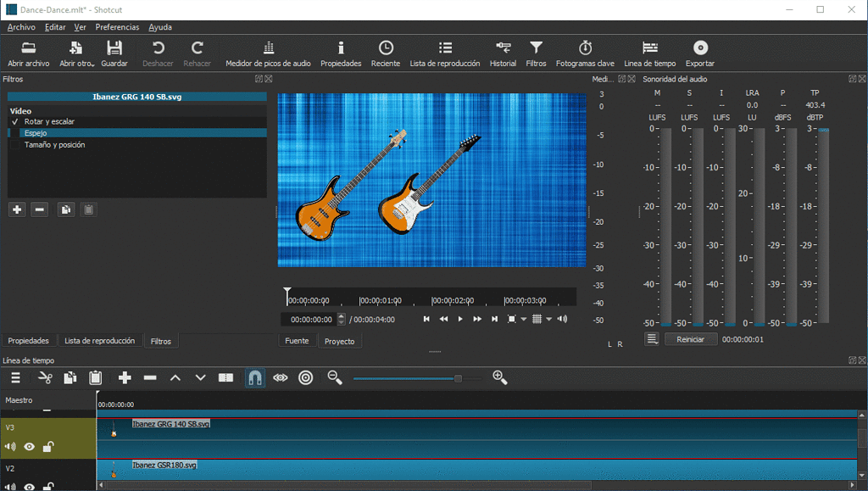Add a filter with the plus button

[17, 209]
